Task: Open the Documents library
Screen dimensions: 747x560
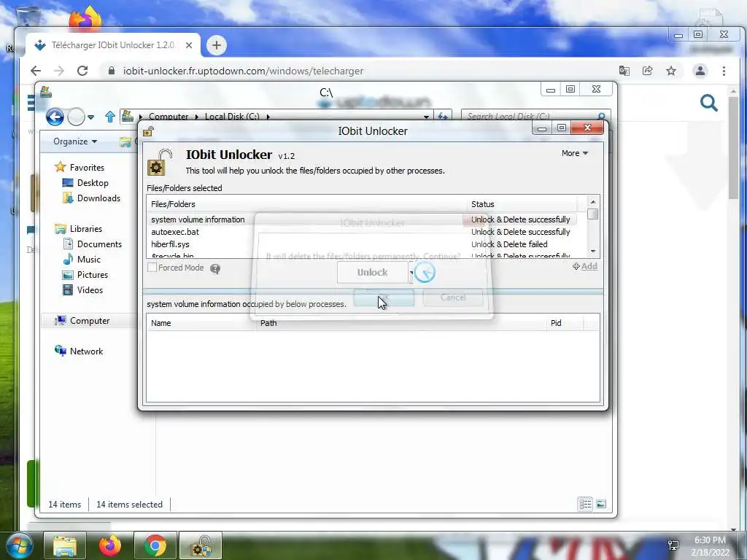Action: point(99,244)
